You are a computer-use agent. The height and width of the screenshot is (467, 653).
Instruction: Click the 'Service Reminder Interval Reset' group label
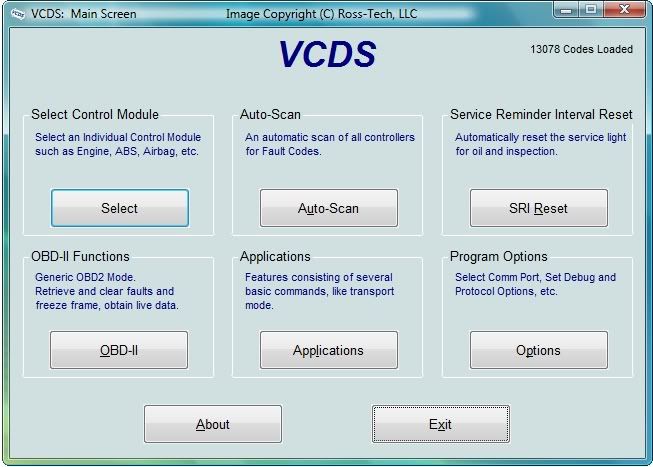point(541,114)
